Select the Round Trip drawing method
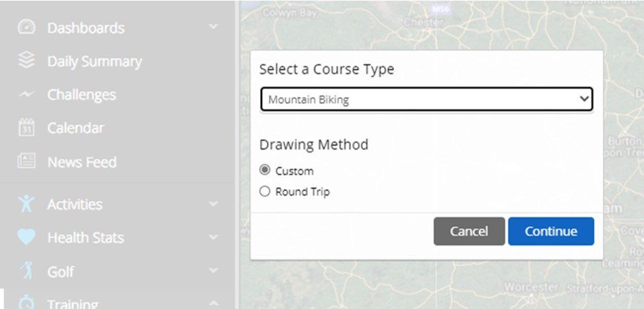644x309 pixels. tap(265, 192)
